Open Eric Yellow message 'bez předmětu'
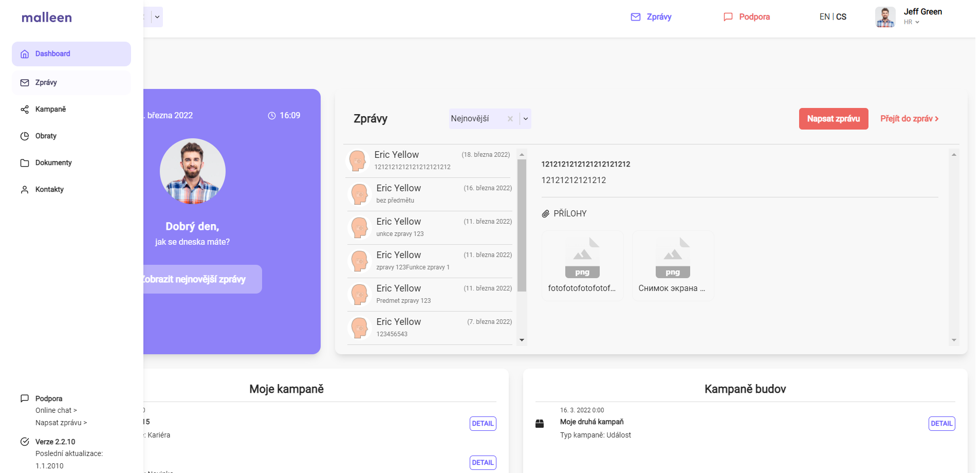 pos(430,194)
